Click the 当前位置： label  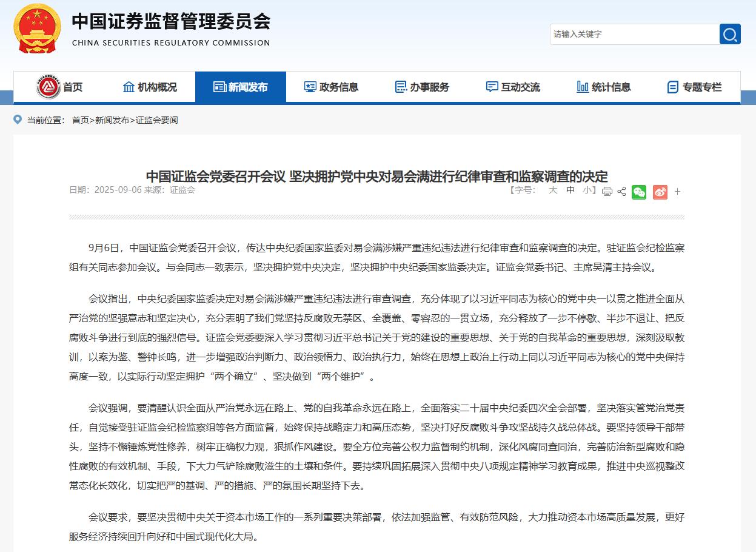[46, 120]
